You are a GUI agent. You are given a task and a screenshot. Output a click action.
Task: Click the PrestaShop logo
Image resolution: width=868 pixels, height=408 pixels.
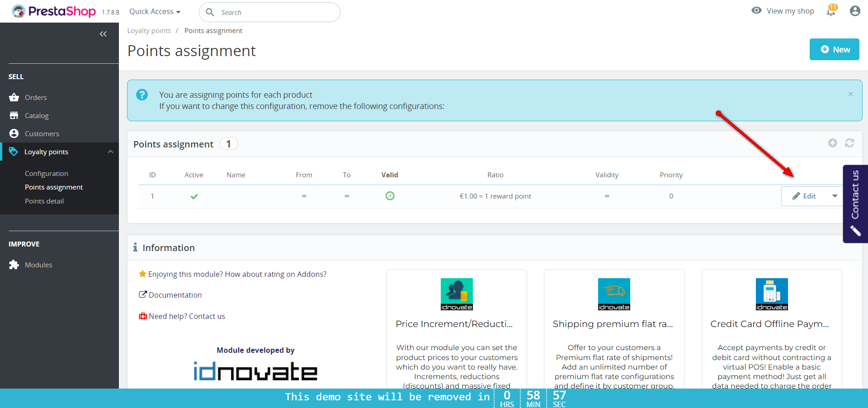[53, 11]
